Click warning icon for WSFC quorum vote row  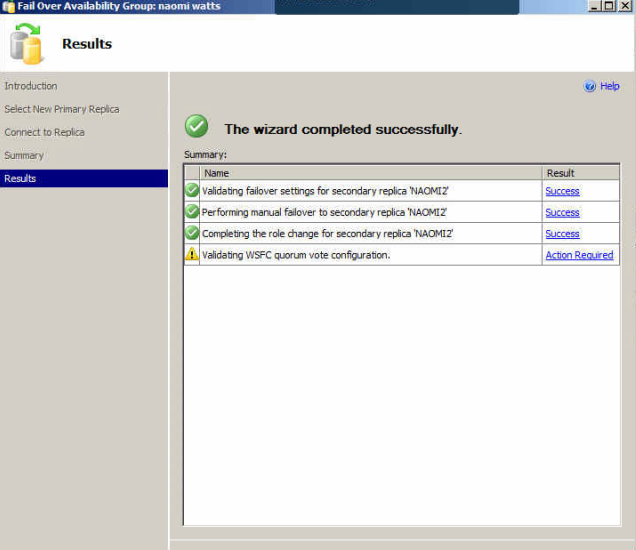point(192,254)
